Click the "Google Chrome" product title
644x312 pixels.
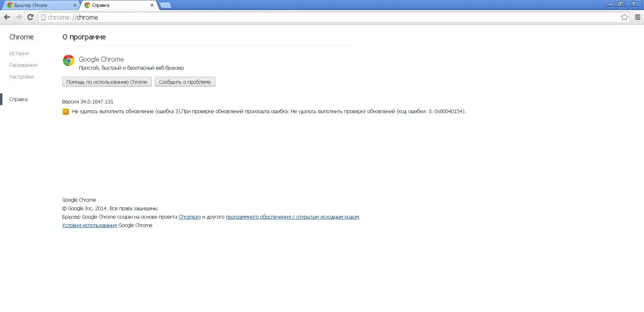click(x=101, y=59)
